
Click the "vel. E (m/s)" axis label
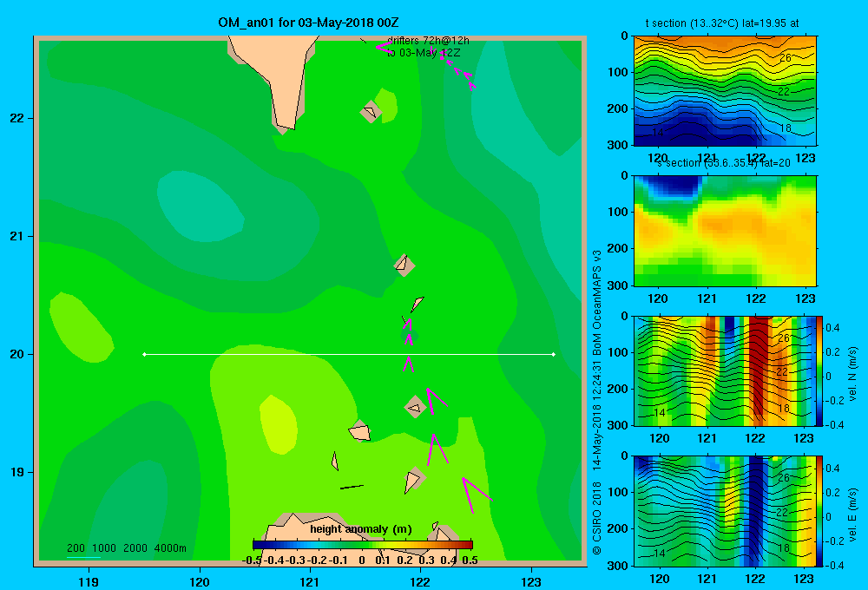853,515
